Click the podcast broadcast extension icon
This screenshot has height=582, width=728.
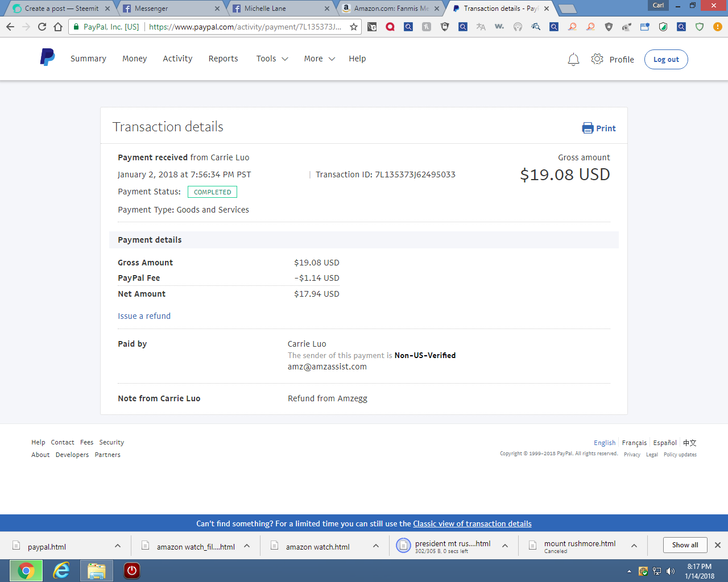(x=518, y=27)
